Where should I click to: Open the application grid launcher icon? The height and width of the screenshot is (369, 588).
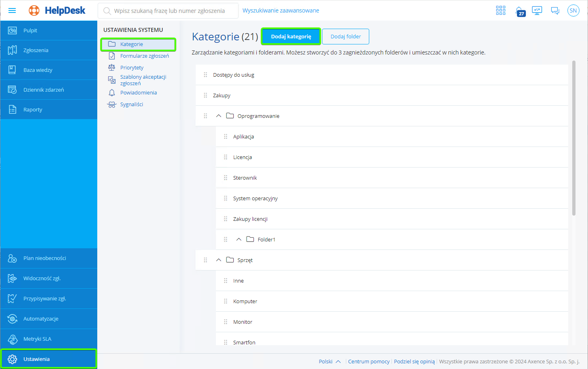click(x=500, y=10)
